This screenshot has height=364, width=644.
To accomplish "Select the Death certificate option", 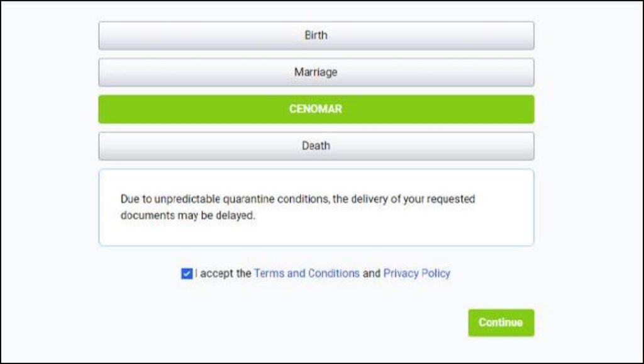I will [x=316, y=146].
